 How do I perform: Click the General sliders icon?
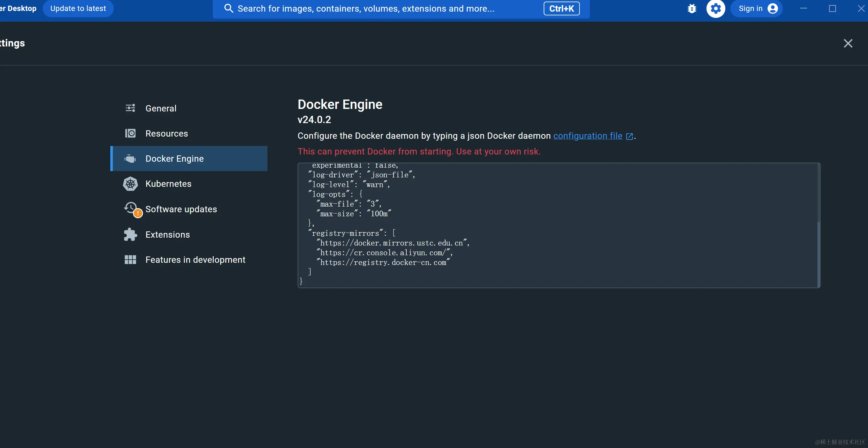pyautogui.click(x=130, y=108)
